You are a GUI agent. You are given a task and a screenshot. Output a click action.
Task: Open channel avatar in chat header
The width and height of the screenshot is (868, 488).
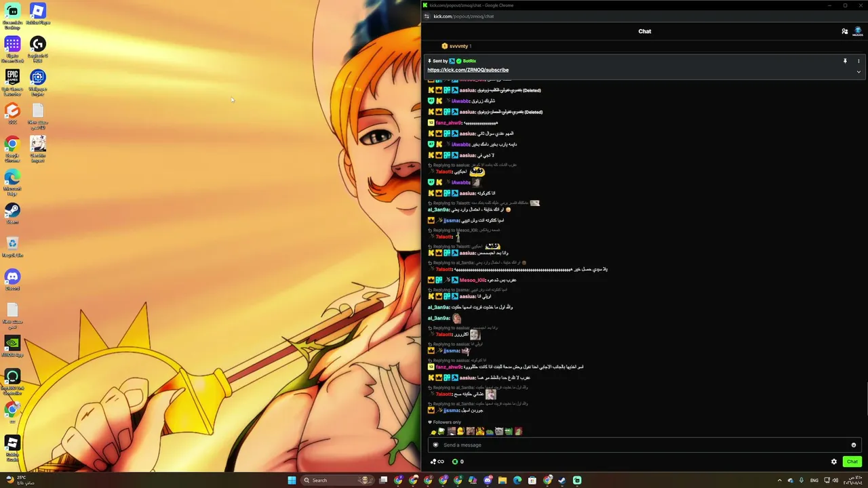click(858, 31)
